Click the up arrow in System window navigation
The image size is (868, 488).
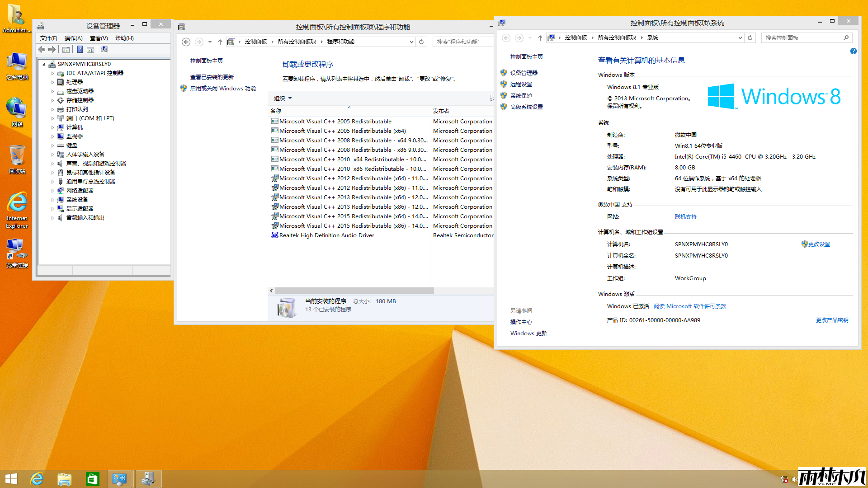pos(540,38)
